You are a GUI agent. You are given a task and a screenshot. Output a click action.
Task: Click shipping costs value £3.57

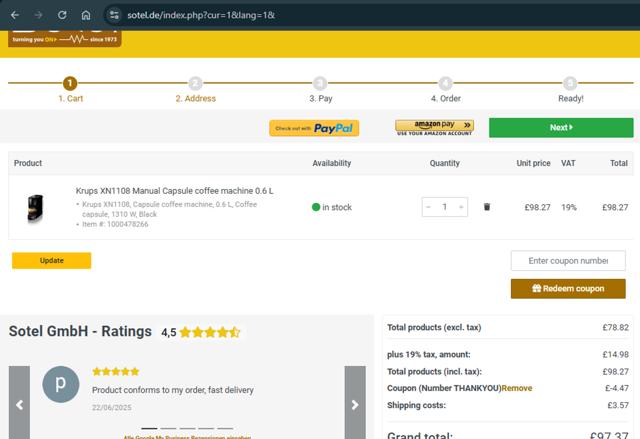tap(618, 405)
